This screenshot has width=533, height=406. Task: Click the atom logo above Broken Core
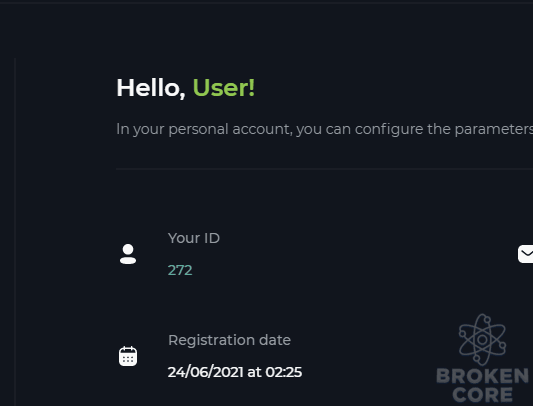click(x=482, y=339)
